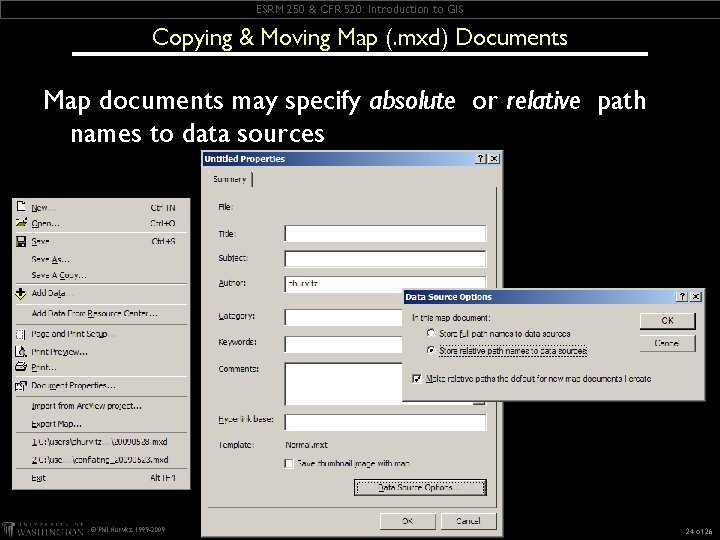Choose Exit from the File menu
Viewport: 720px width, 540px height.
click(x=103, y=478)
